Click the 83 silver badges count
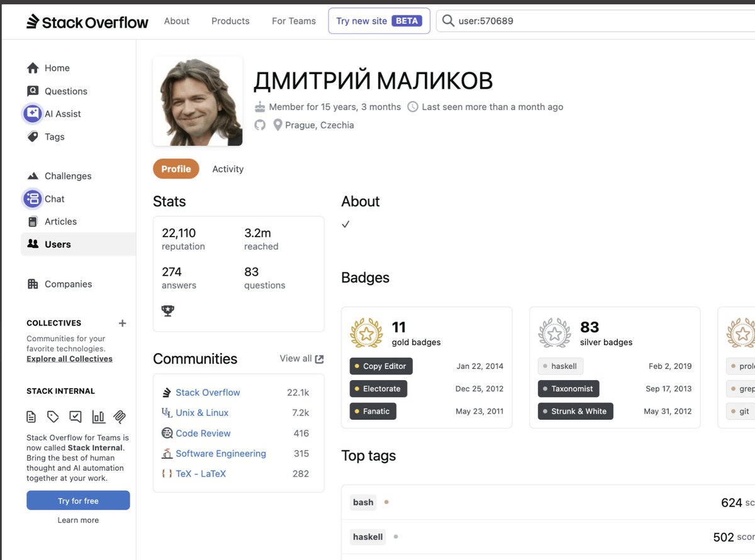The width and height of the screenshot is (755, 560). pos(590,327)
